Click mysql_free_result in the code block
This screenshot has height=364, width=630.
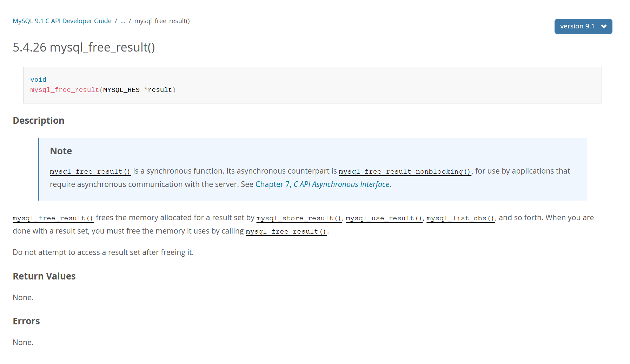click(65, 90)
